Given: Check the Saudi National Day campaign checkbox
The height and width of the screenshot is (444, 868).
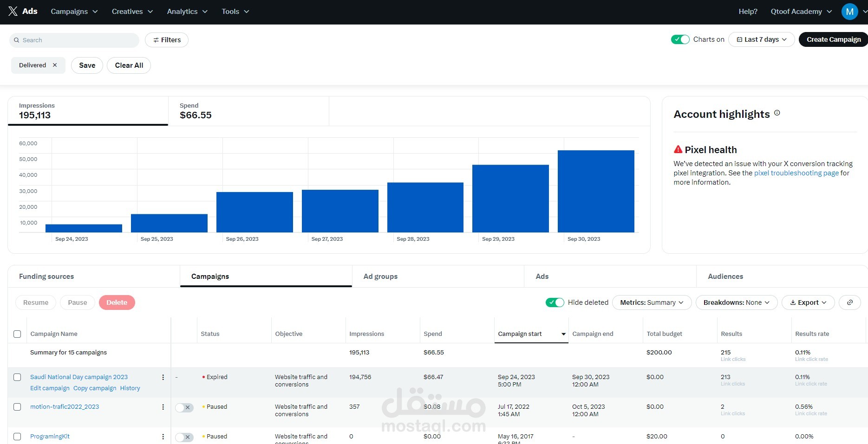Looking at the screenshot, I should tap(17, 377).
